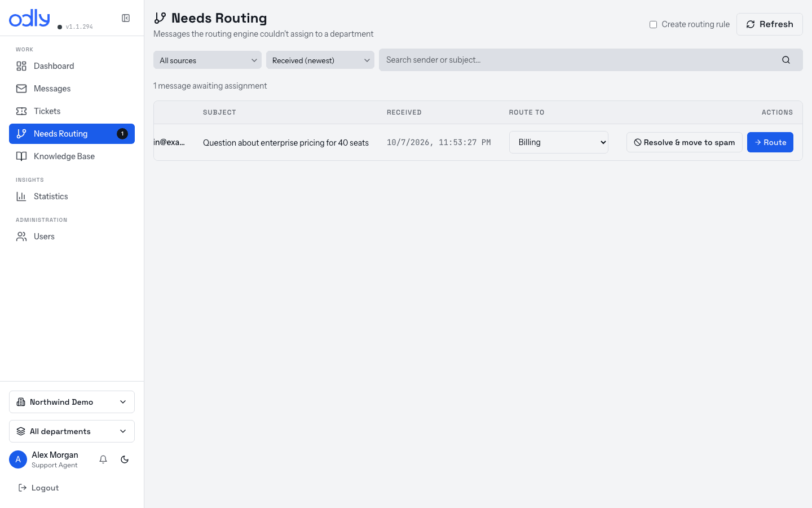Go to Dashboard

pos(72,66)
